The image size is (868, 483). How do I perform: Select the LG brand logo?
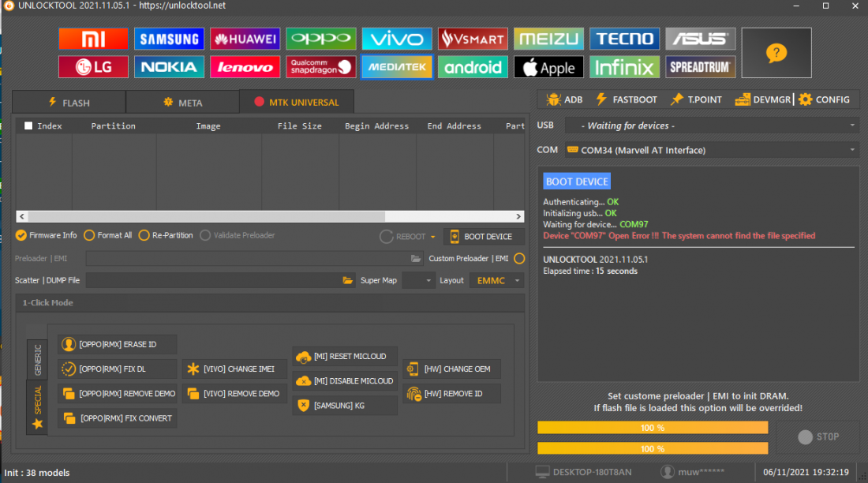pyautogui.click(x=93, y=67)
